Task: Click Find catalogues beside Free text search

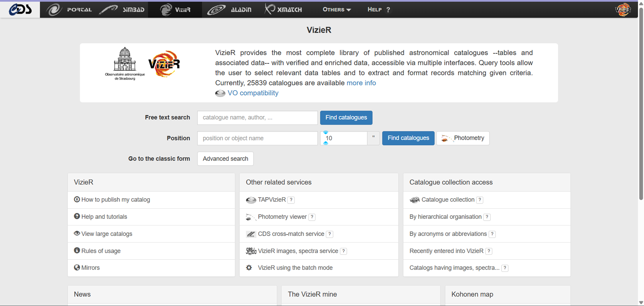Action: pos(346,118)
